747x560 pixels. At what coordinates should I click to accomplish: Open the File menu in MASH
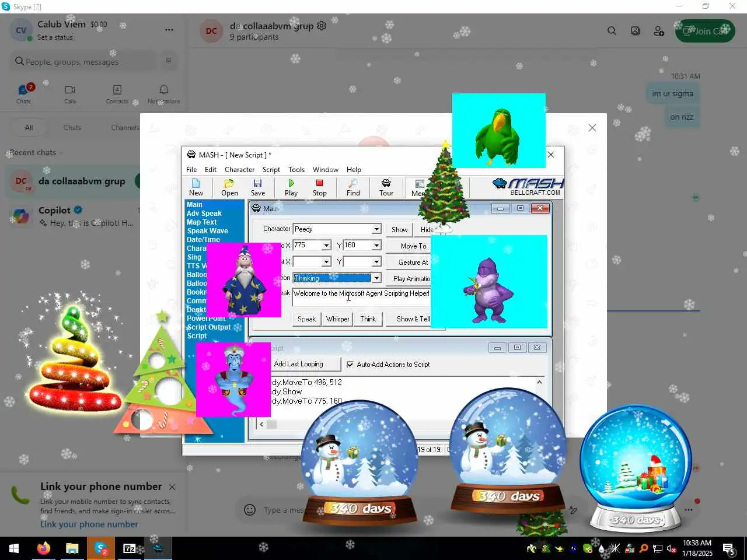tap(191, 170)
